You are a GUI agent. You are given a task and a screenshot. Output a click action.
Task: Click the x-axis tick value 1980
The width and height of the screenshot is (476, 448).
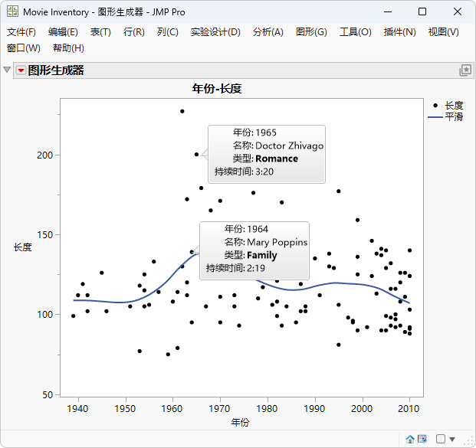tap(268, 409)
